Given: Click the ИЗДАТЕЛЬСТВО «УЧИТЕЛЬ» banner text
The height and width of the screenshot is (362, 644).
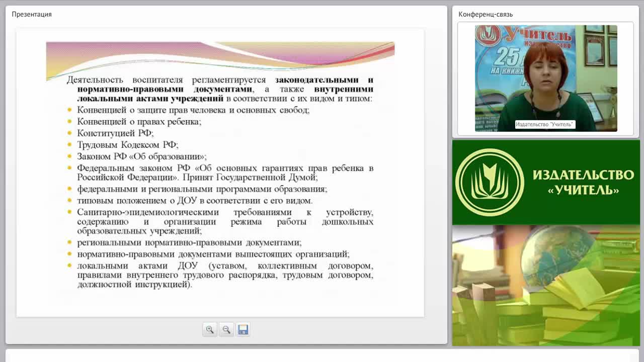Looking at the screenshot, I should 583,182.
